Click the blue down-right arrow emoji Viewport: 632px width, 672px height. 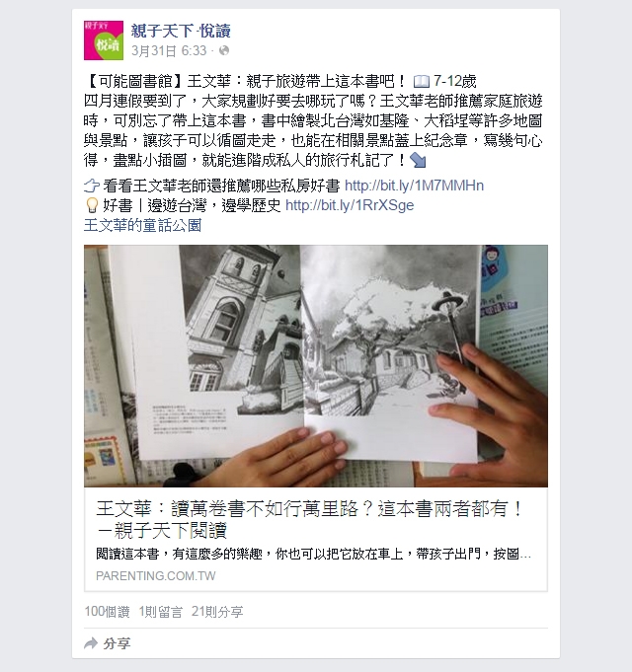[x=418, y=161]
